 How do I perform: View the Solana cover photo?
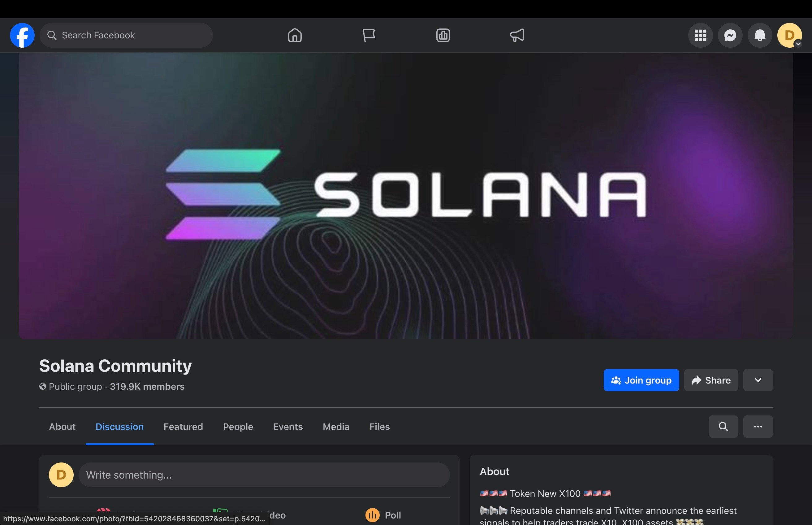click(406, 196)
